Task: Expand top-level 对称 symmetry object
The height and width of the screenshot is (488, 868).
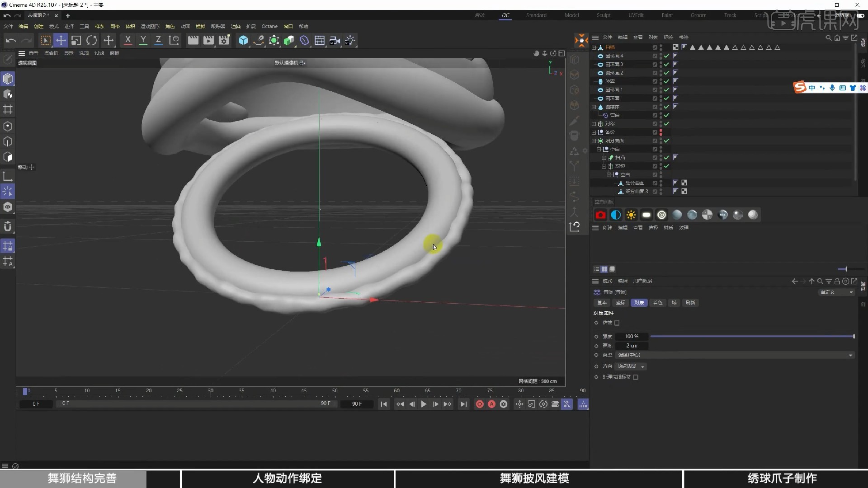Action: click(594, 124)
